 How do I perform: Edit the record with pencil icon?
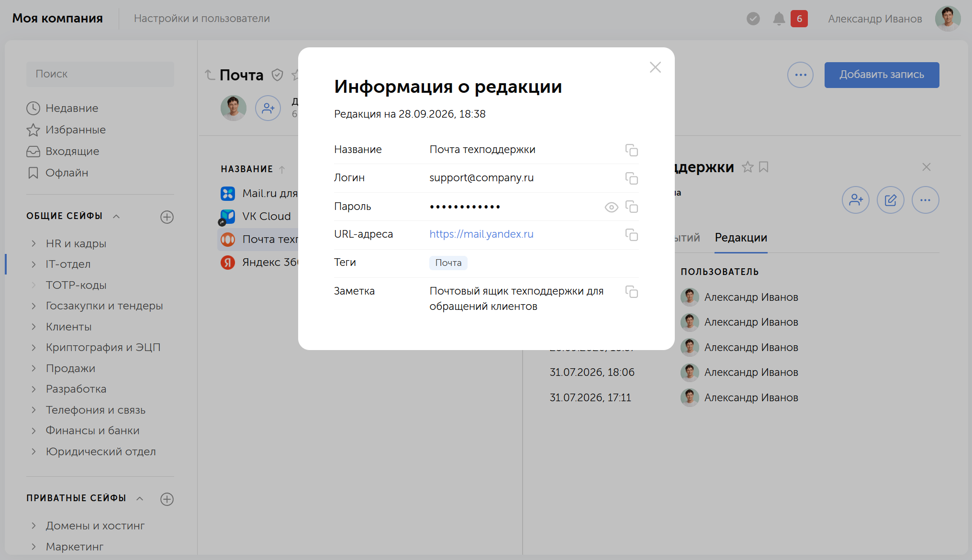(x=891, y=200)
